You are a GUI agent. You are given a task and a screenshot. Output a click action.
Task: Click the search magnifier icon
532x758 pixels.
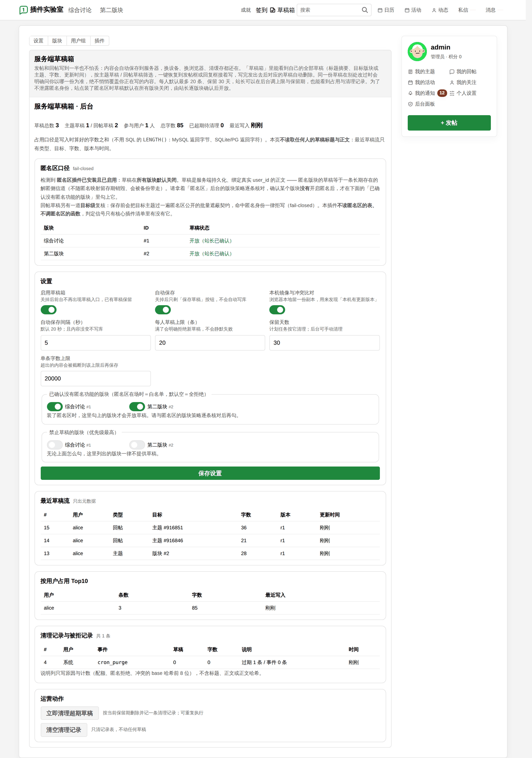coord(365,10)
